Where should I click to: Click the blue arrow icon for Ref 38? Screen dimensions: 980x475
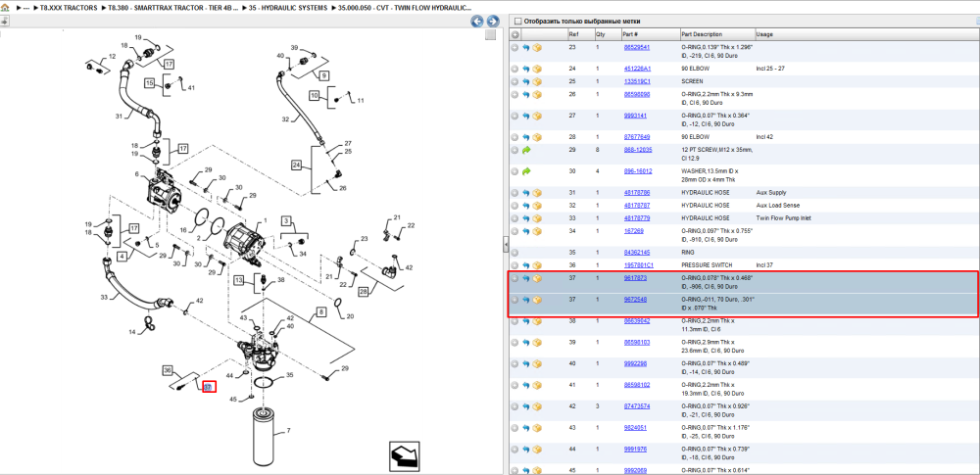pos(526,321)
